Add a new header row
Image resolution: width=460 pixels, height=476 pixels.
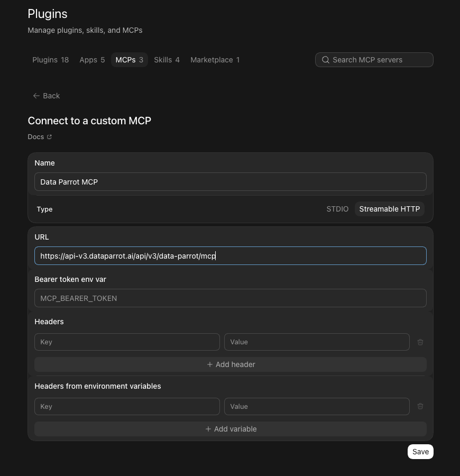(x=231, y=364)
